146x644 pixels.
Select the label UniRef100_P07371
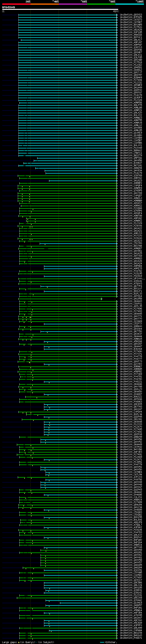point(131,354)
